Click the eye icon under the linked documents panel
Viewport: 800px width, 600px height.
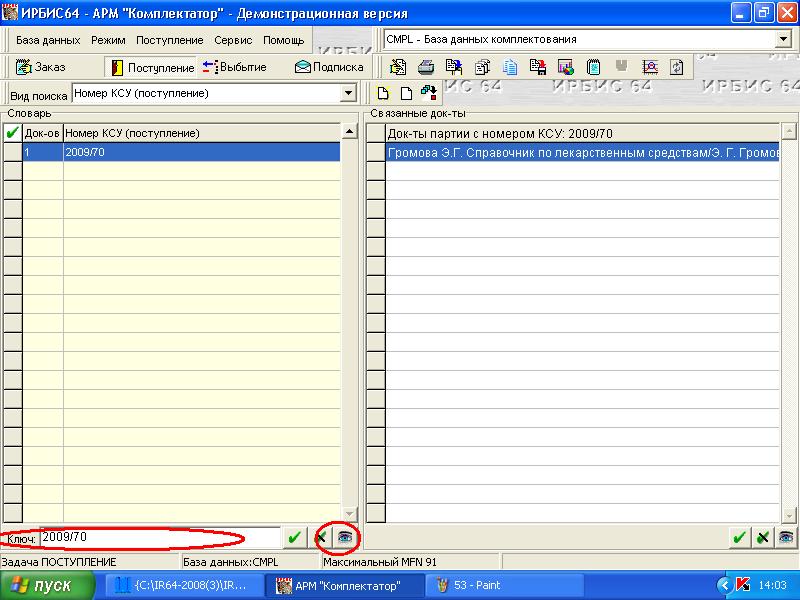[x=787, y=538]
